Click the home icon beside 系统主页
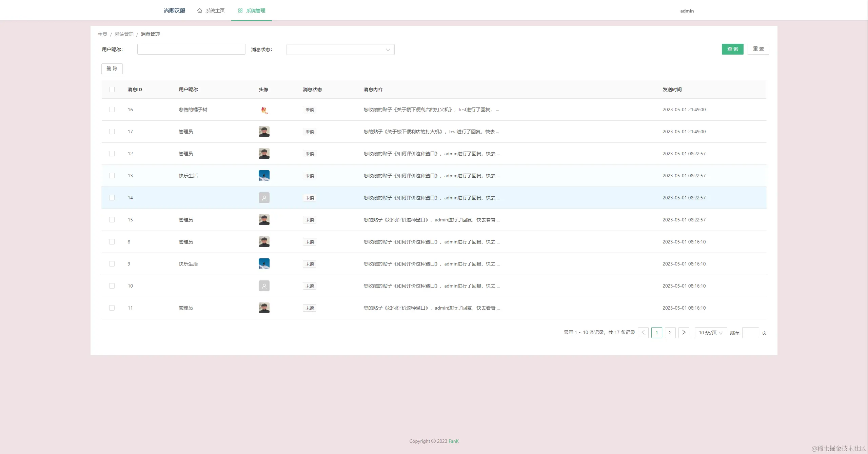The image size is (868, 454). point(200,11)
